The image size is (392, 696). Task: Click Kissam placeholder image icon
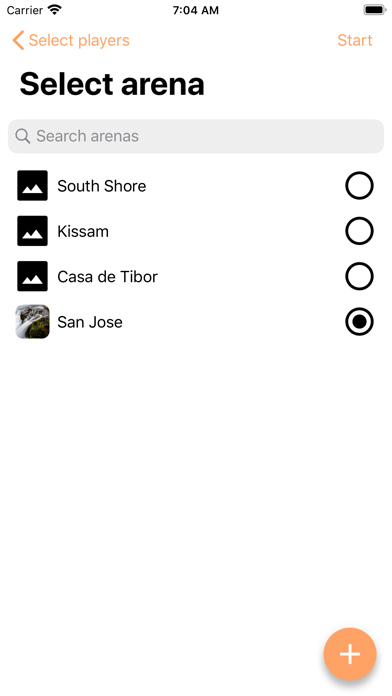32,231
